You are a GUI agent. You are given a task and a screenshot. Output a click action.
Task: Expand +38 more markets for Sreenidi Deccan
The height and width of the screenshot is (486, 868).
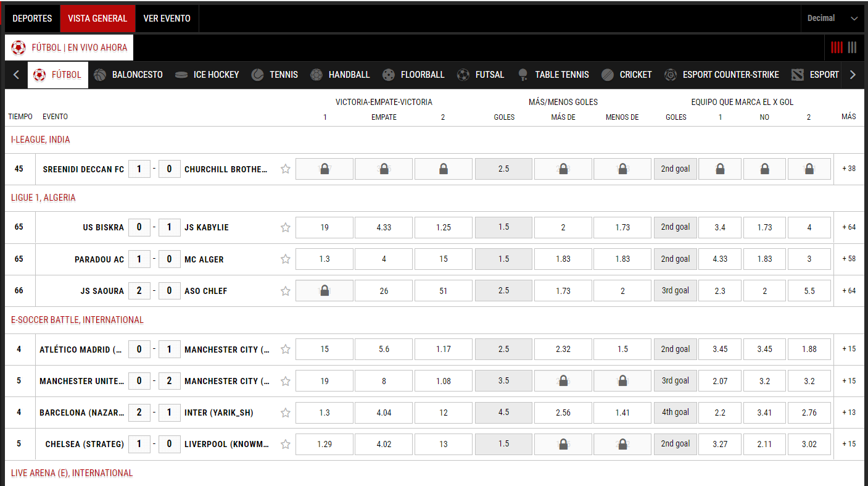(x=849, y=169)
